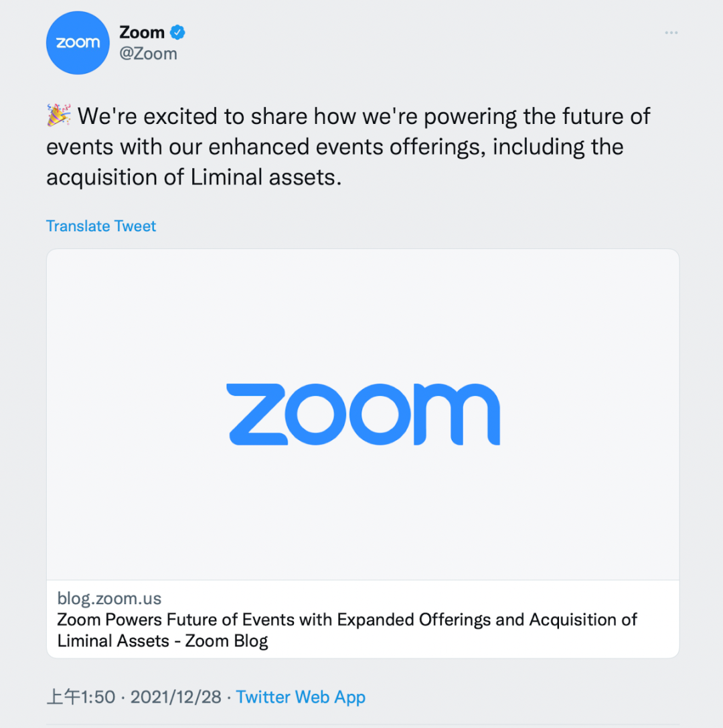
Task: Open the Twitter Web App source link
Action: pyautogui.click(x=301, y=697)
